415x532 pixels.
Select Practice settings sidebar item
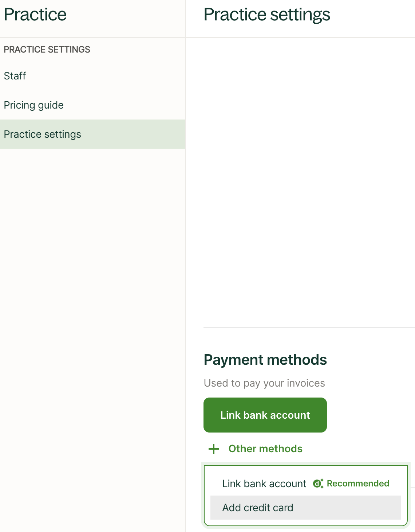point(43,134)
